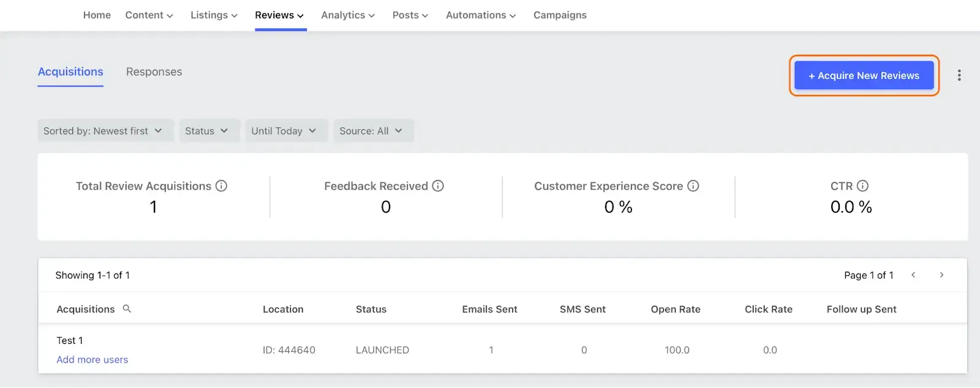Go to previous page arrow
The height and width of the screenshot is (388, 980).
(913, 275)
